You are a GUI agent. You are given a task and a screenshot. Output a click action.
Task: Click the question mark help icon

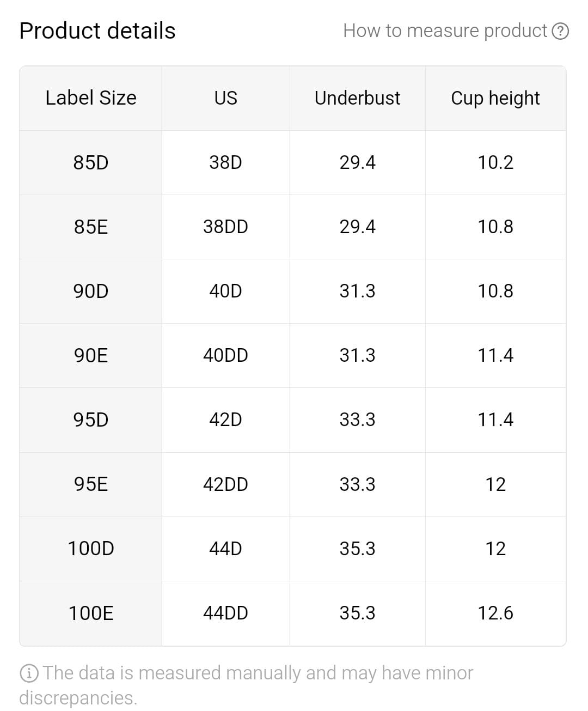tap(560, 31)
